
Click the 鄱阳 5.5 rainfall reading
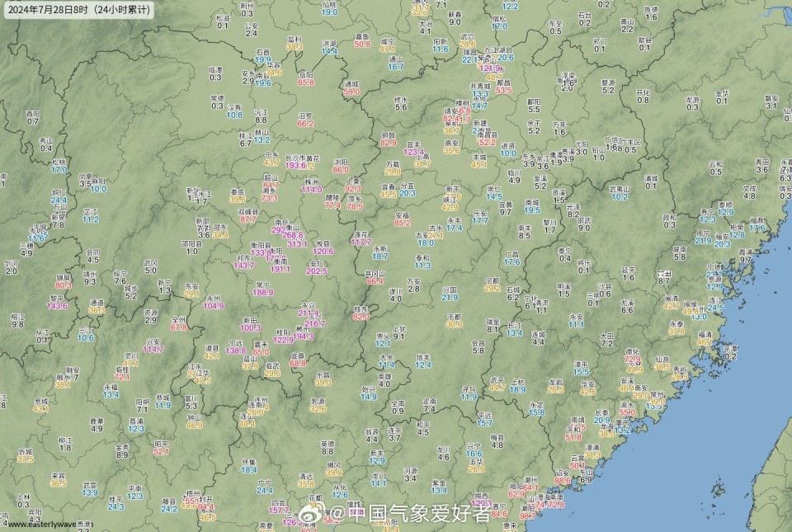pyautogui.click(x=534, y=106)
